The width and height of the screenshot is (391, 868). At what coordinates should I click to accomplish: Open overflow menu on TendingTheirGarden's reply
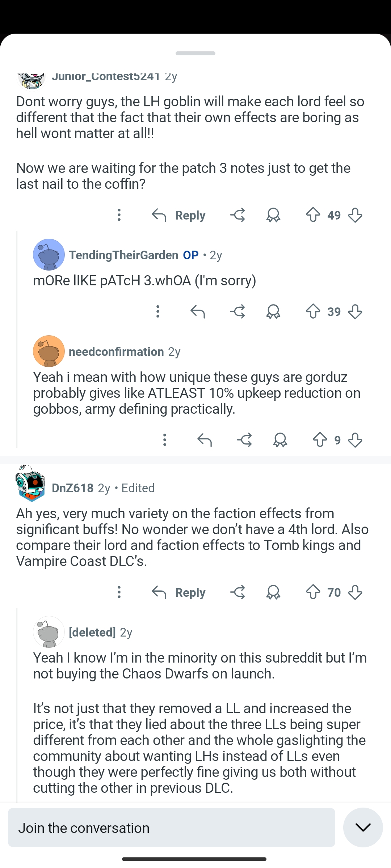point(158,311)
